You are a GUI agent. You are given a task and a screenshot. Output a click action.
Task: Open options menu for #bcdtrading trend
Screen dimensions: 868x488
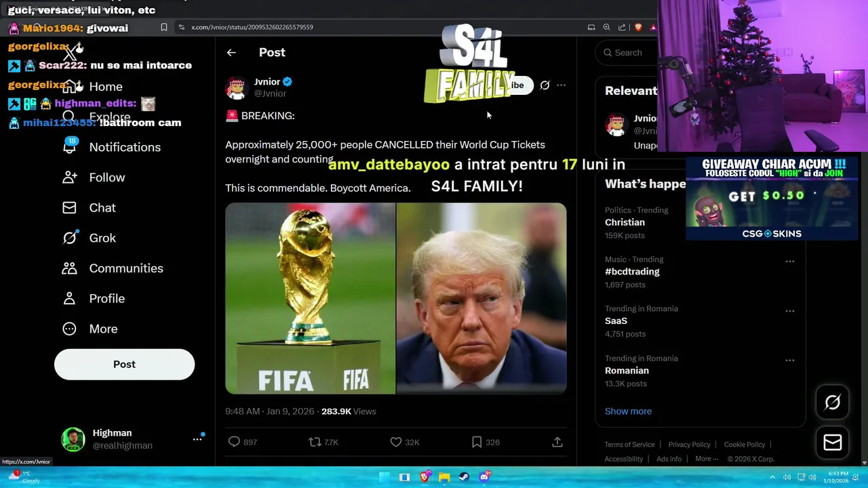[790, 262]
